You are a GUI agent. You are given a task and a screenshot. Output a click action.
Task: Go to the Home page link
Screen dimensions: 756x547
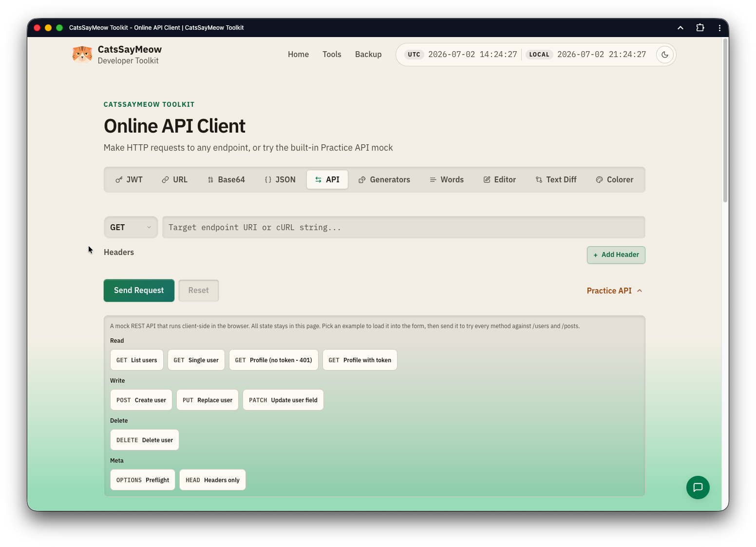pos(298,54)
